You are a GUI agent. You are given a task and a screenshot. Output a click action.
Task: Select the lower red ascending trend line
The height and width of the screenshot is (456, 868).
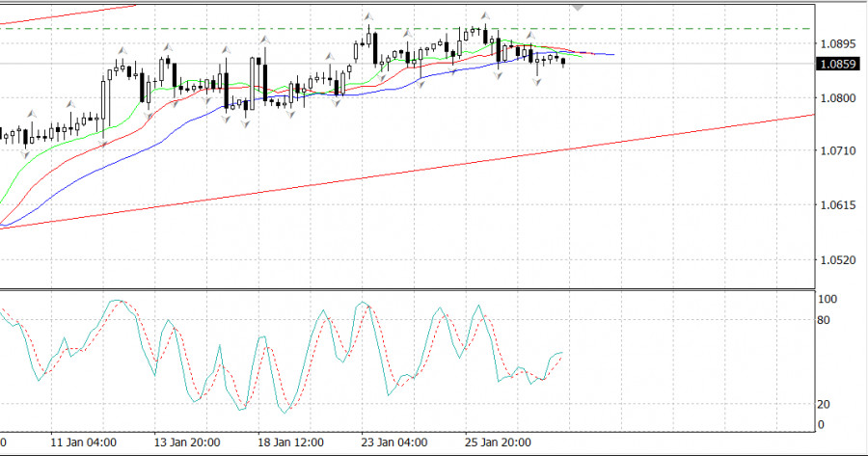coord(407,173)
